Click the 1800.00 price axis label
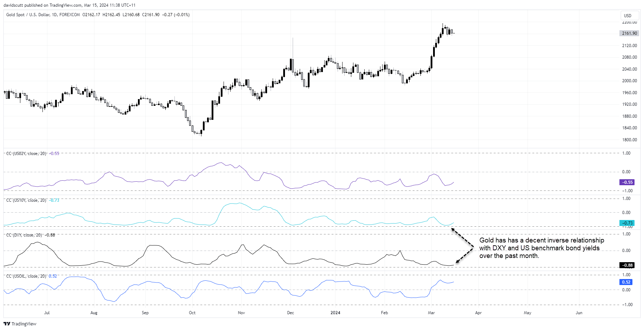 [x=630, y=140]
